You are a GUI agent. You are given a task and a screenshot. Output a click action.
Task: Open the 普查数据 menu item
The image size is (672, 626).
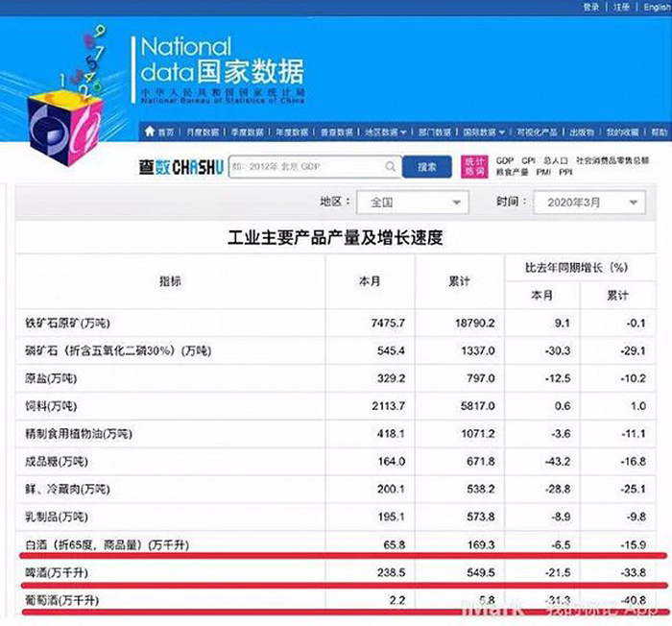click(x=336, y=132)
